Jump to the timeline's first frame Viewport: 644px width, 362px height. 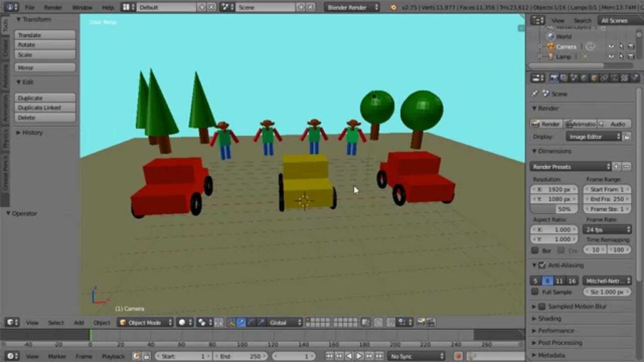[330, 356]
